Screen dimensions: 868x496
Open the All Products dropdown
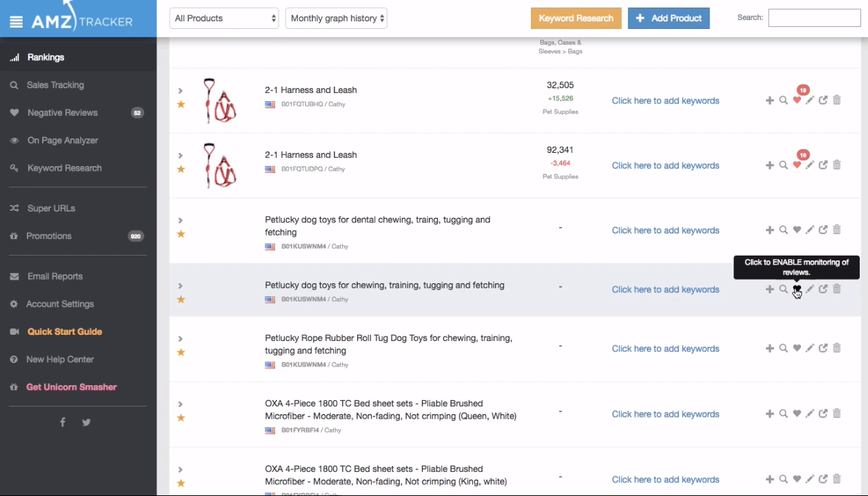(224, 19)
